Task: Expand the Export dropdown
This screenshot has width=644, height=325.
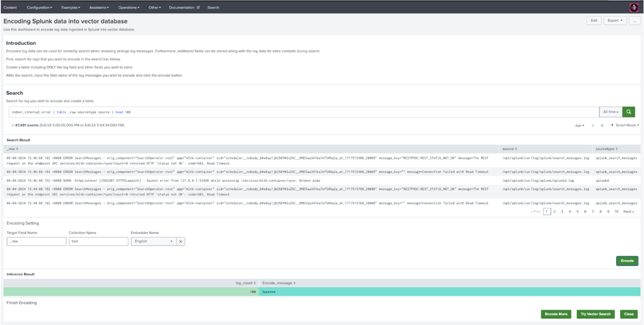Action: point(615,21)
